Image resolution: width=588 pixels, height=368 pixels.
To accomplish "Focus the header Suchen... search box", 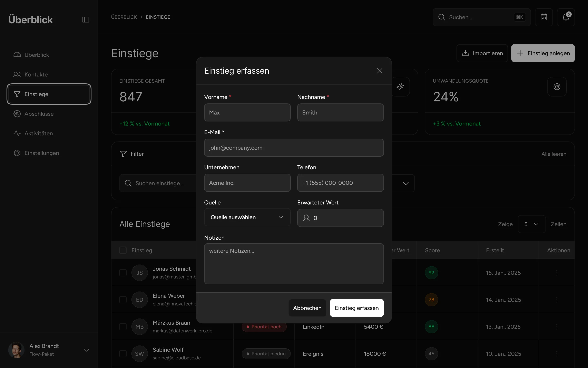I will [482, 17].
